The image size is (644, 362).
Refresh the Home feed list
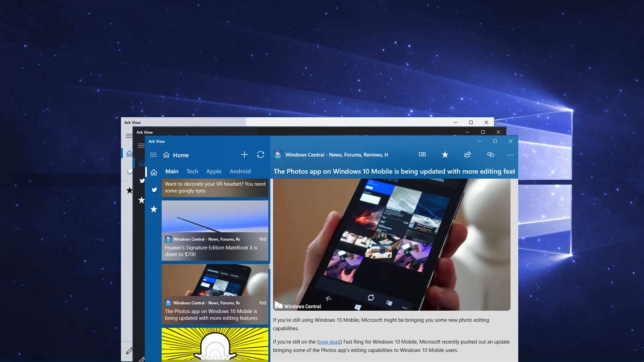point(261,155)
